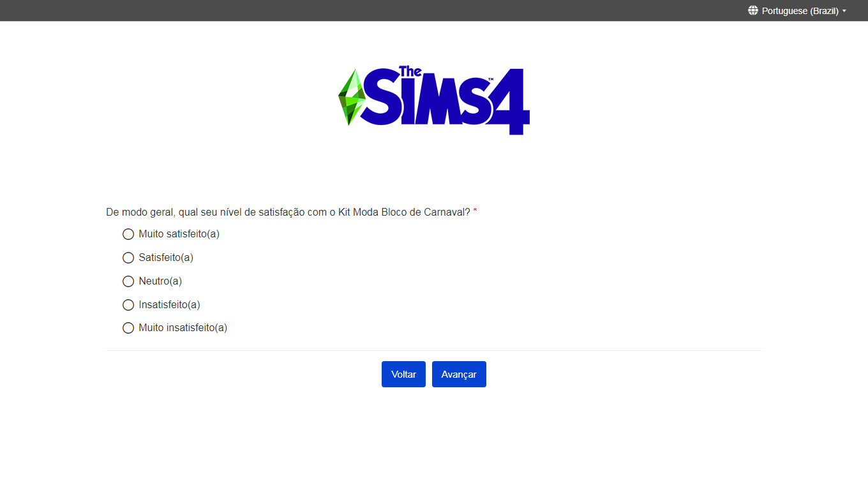The image size is (868, 490).
Task: Select the Muito satisfeito(a) radio circle
Action: (128, 234)
